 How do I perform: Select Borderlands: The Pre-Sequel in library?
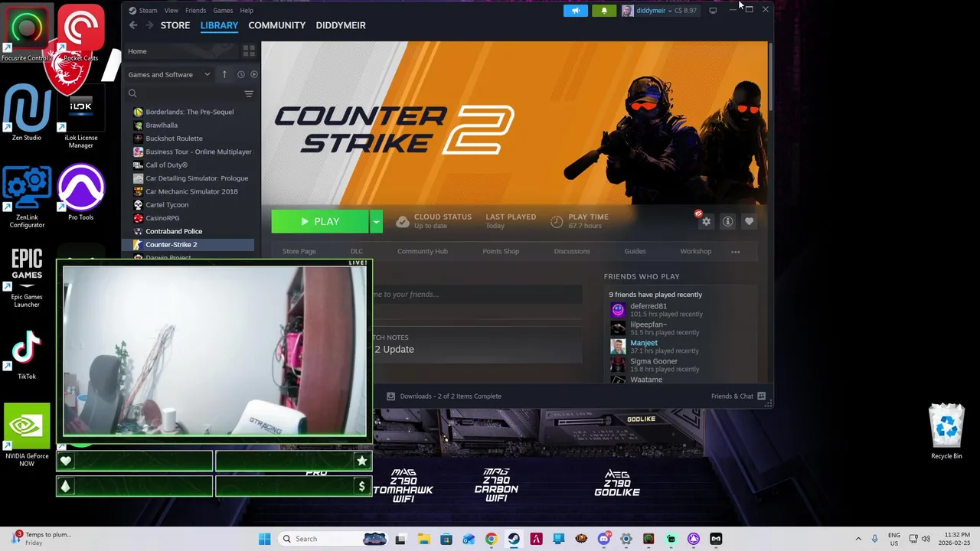pyautogui.click(x=189, y=112)
